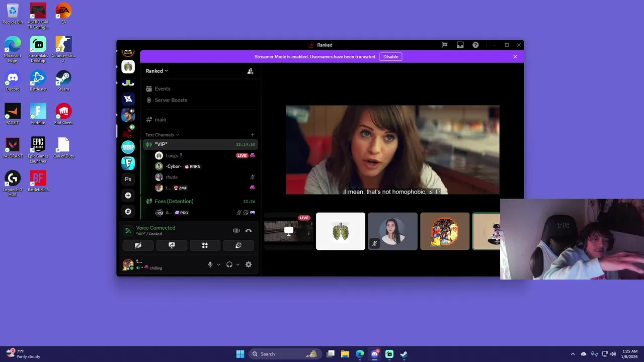The image size is (644, 362).
Task: Open the Soundboard button
Action: click(x=238, y=245)
